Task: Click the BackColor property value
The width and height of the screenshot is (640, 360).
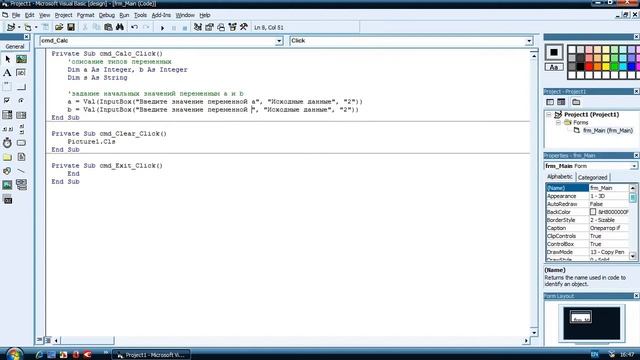Action: click(x=609, y=212)
